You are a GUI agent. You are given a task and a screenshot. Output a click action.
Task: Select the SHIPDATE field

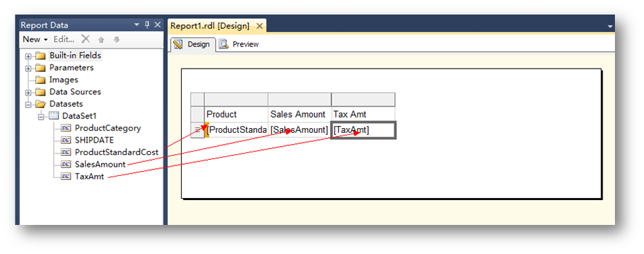(x=94, y=140)
